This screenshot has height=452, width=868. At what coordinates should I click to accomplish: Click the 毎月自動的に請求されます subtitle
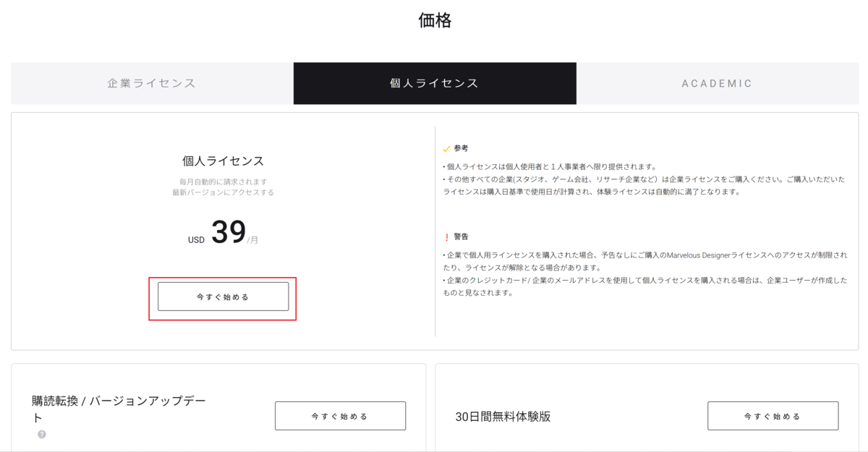tap(223, 182)
